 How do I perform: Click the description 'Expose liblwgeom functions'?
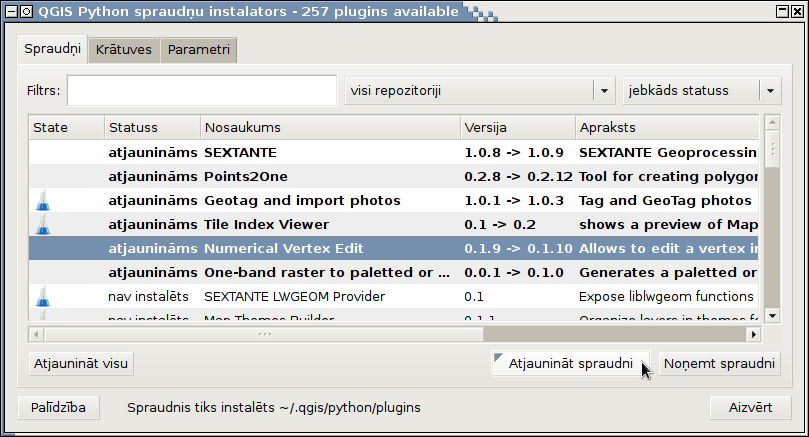click(666, 296)
